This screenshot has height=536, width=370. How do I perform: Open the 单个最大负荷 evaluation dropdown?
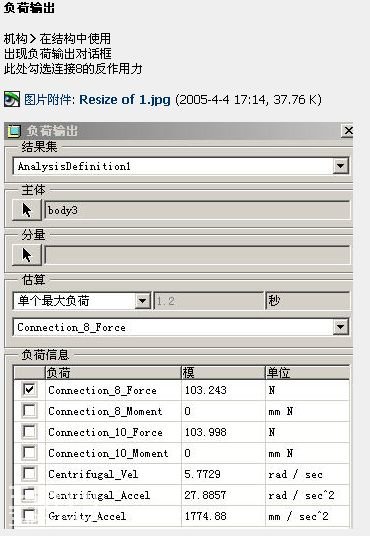click(142, 301)
